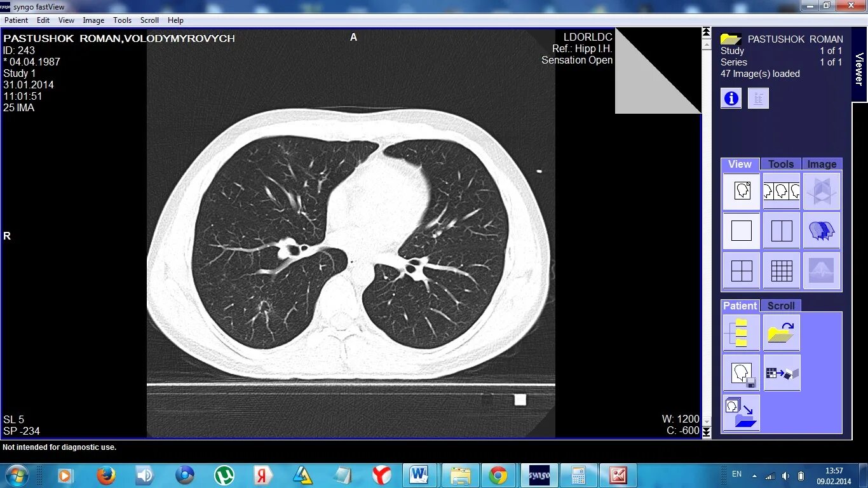Click the yellow patient folder icon
This screenshot has width=868, height=488.
[x=731, y=39]
